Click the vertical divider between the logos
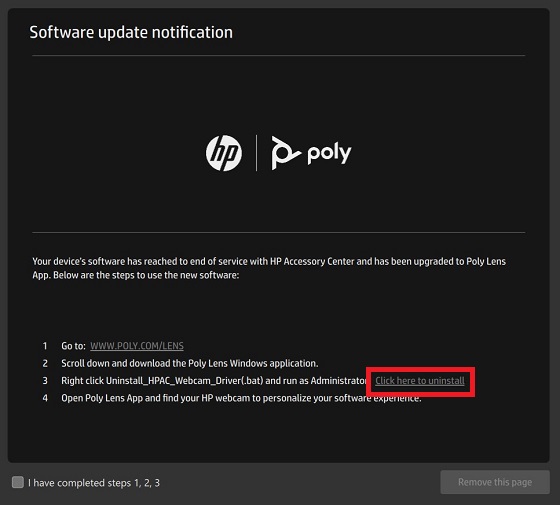This screenshot has height=505, width=560. (256, 153)
